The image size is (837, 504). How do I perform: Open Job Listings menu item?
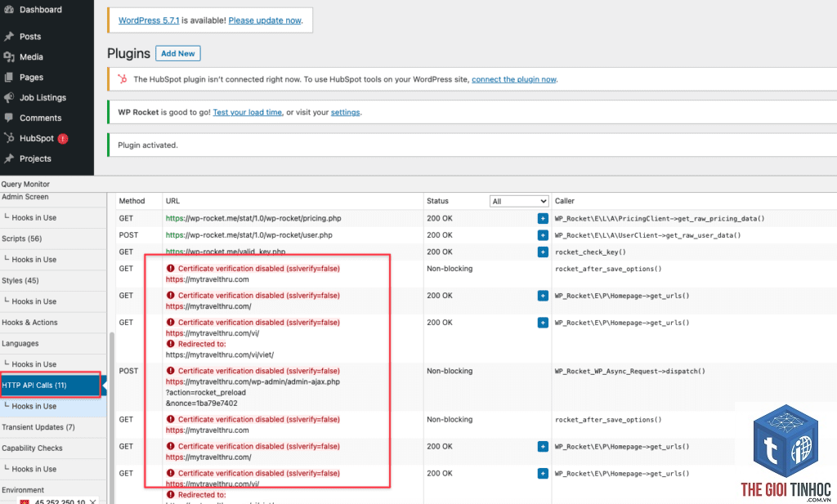43,97
